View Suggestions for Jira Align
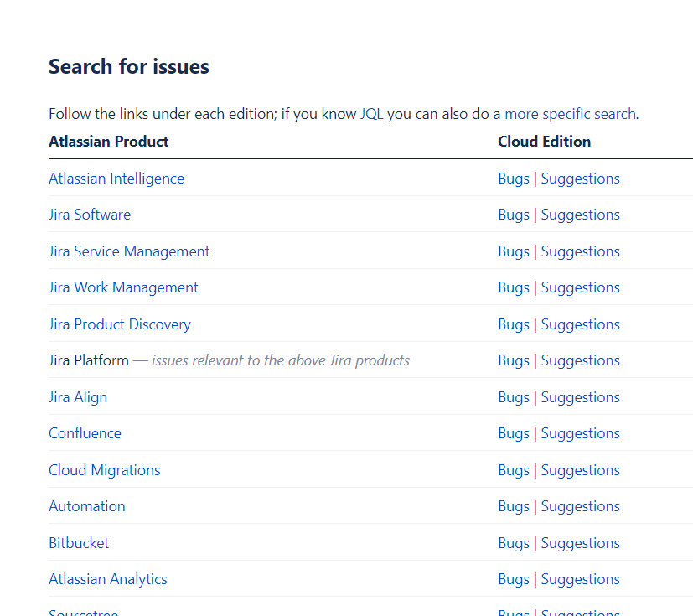 (581, 397)
